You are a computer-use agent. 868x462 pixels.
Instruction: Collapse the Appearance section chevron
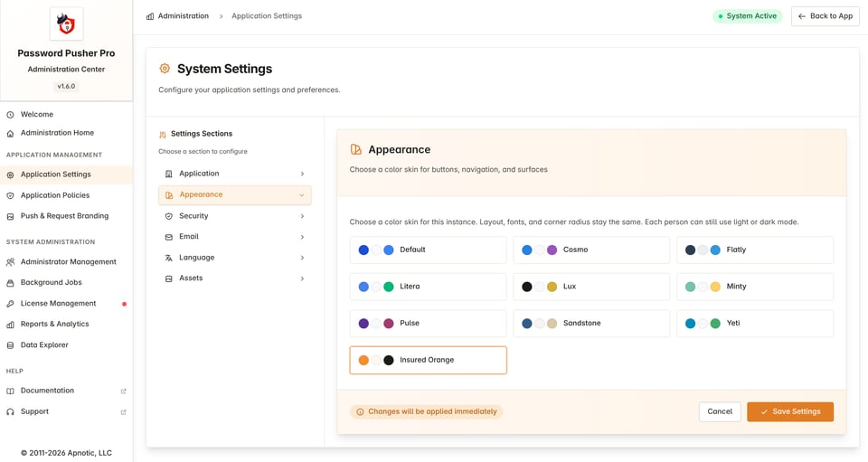302,195
